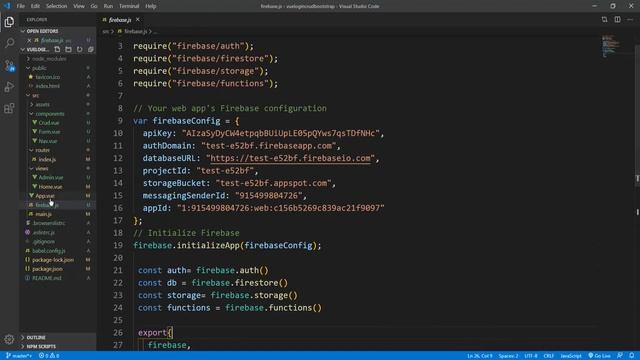
Task: Open .browserslistrc in the file tree
Action: tap(49, 223)
